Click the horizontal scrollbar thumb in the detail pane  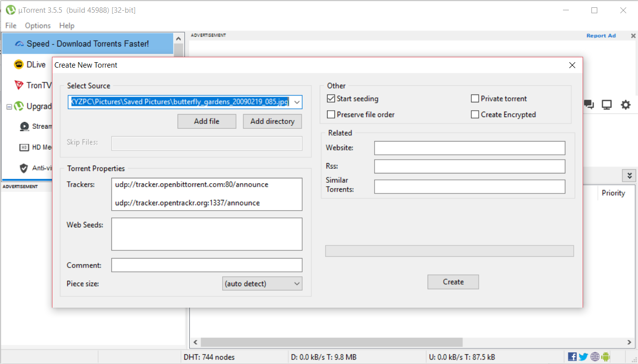332,342
